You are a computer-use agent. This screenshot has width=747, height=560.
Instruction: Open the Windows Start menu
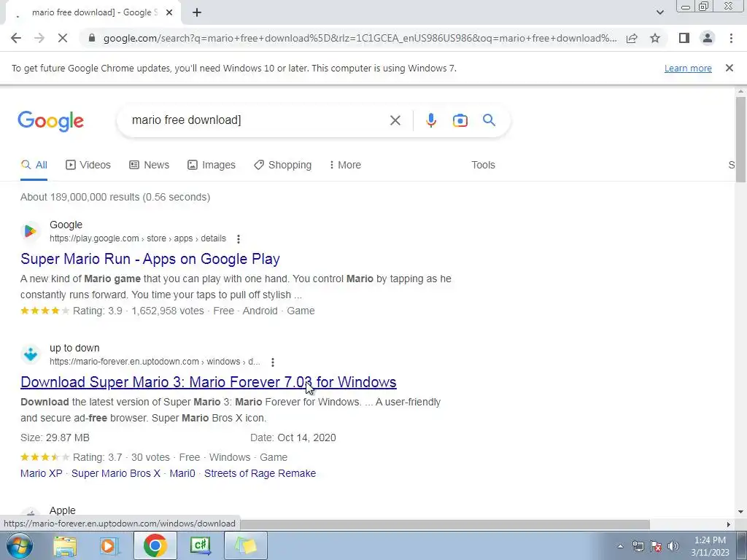20,545
